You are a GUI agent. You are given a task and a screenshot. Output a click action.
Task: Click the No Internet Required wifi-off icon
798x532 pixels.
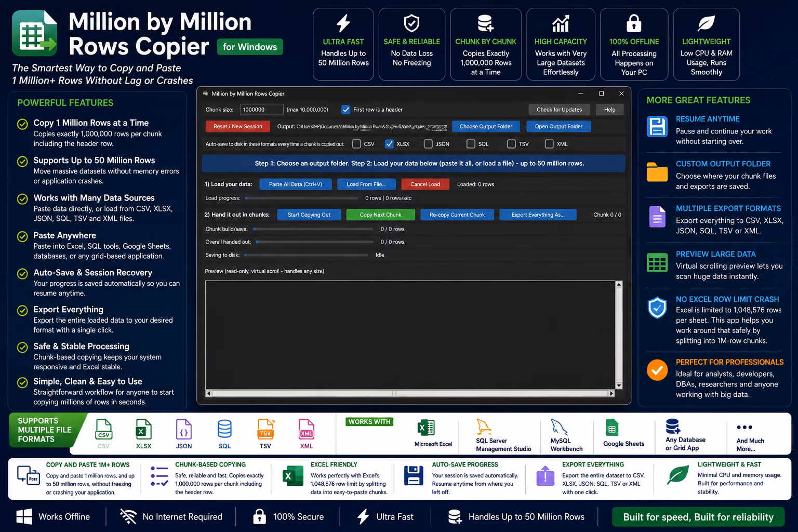(128, 517)
